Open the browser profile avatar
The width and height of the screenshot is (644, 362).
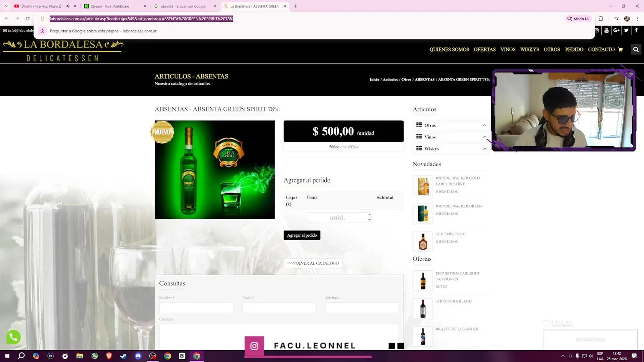(x=627, y=19)
